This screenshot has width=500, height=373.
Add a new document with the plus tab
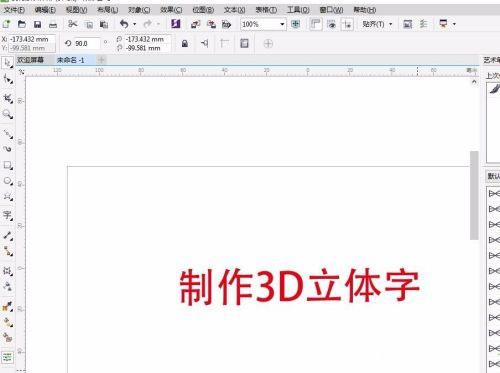click(x=101, y=60)
